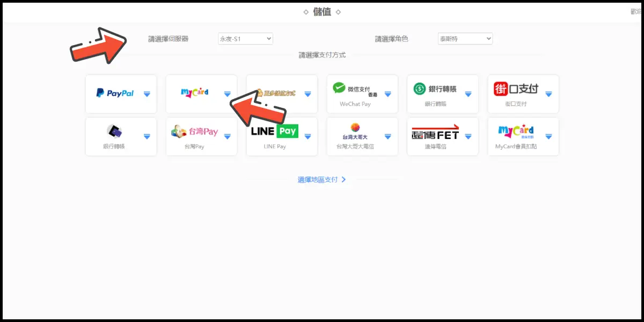Click the MyCard會員扣點 caption text
Image resolution: width=644 pixels, height=322 pixels.
[516, 147]
